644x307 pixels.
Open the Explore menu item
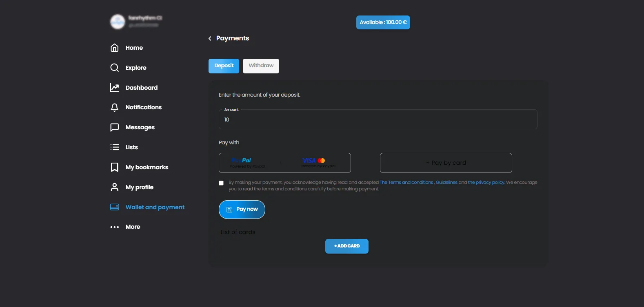[136, 68]
